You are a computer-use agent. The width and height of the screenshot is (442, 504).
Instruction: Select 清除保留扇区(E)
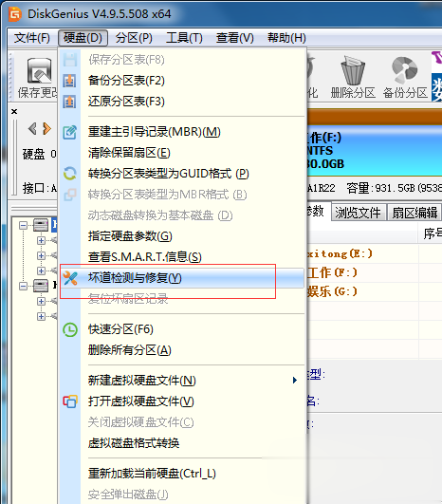(x=182, y=153)
